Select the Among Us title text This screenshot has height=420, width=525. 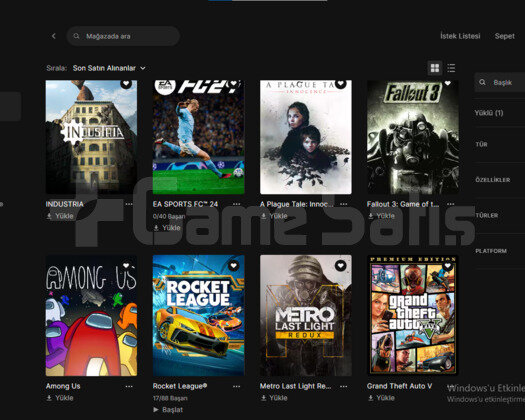click(x=63, y=386)
